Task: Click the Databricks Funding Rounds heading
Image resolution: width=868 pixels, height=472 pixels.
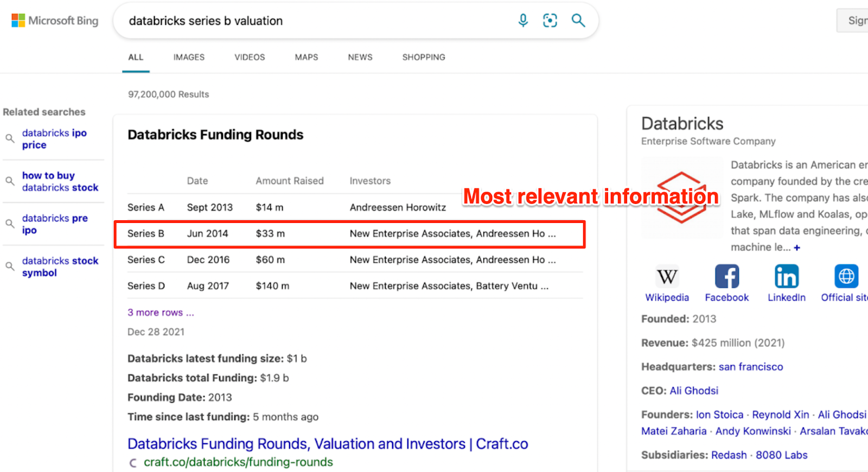Action: click(x=215, y=135)
